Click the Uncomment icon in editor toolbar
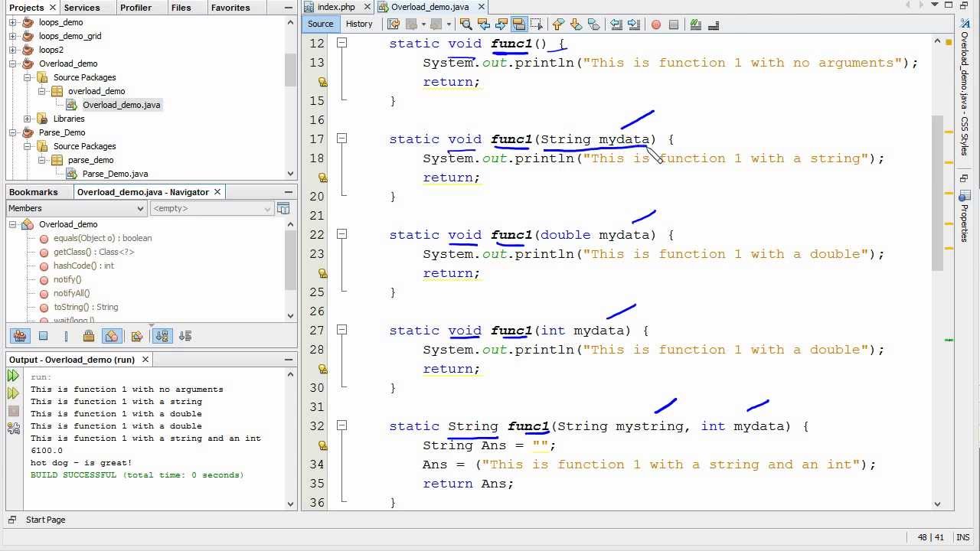The width and height of the screenshot is (980, 551). click(714, 24)
